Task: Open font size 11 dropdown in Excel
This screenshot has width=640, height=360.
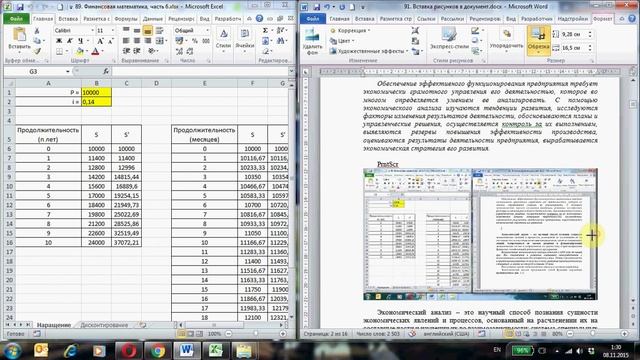Action: pyautogui.click(x=112, y=31)
